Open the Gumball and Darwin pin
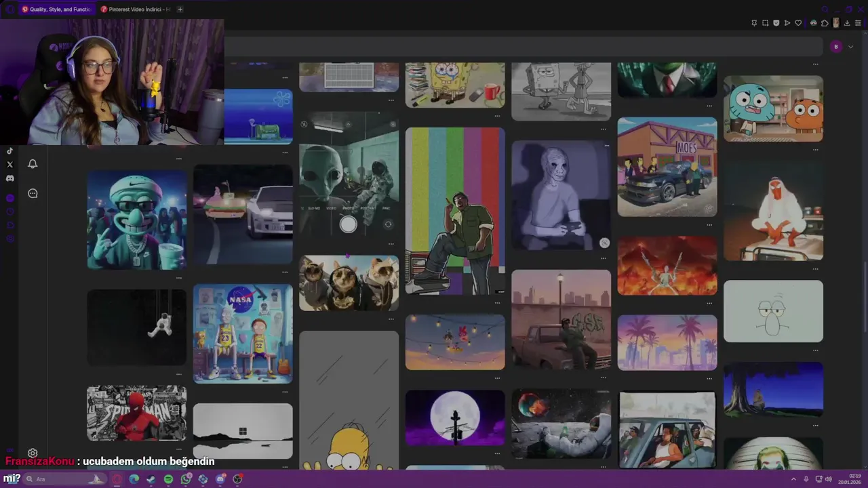868x488 pixels. [x=773, y=108]
